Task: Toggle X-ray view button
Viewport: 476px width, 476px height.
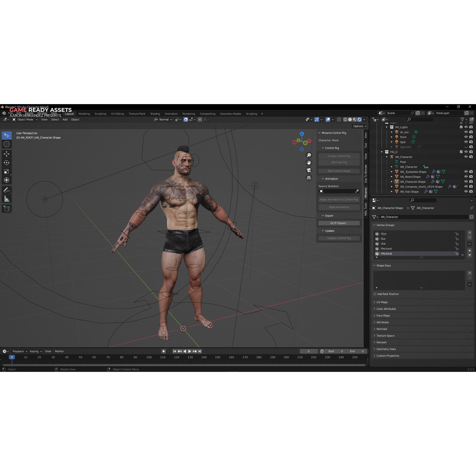Action: [x=339, y=119]
